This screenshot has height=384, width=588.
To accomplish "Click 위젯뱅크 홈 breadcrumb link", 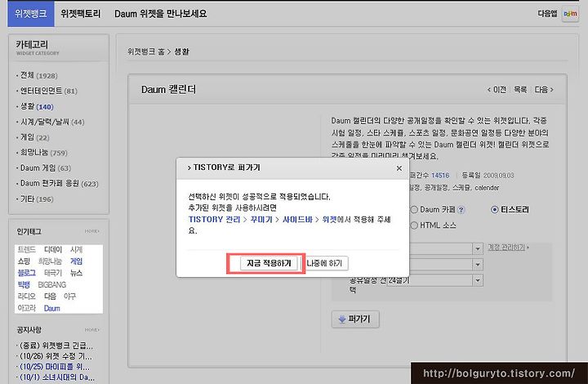I will tap(146, 51).
